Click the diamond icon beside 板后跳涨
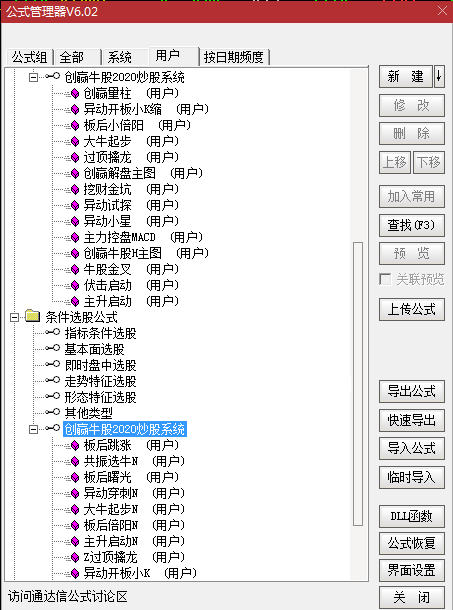This screenshot has height=610, width=453. pyautogui.click(x=75, y=445)
